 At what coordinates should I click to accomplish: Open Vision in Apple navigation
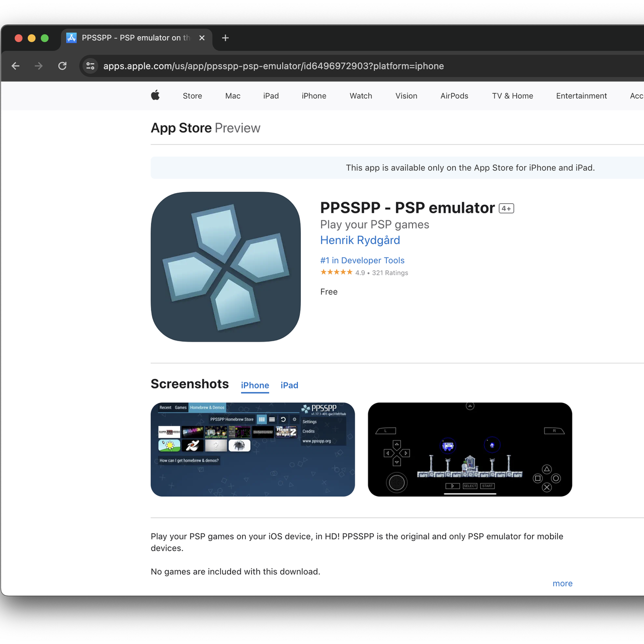click(x=406, y=96)
